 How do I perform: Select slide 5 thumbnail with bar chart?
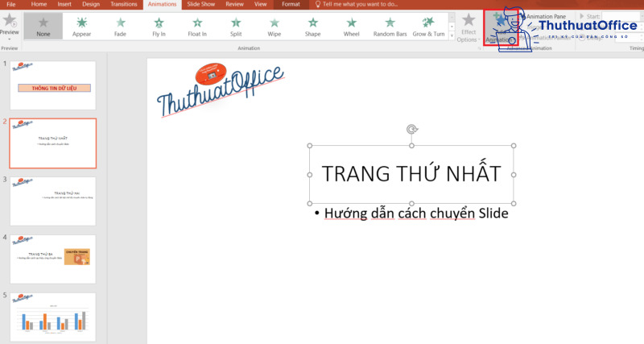(x=53, y=317)
